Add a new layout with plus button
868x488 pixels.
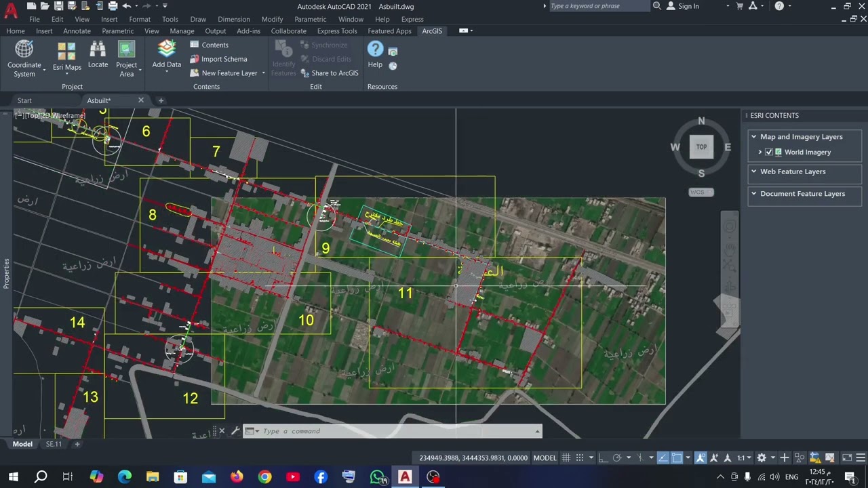pyautogui.click(x=77, y=444)
